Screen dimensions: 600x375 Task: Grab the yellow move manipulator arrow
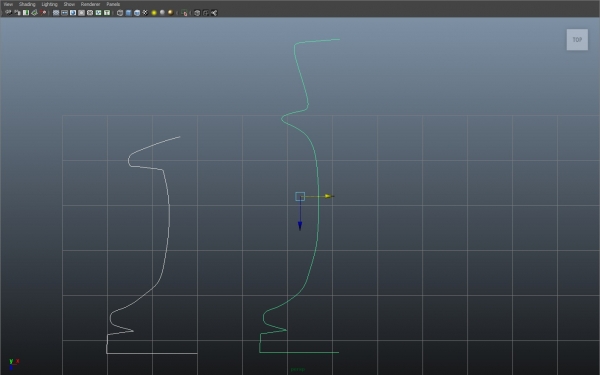click(x=329, y=196)
